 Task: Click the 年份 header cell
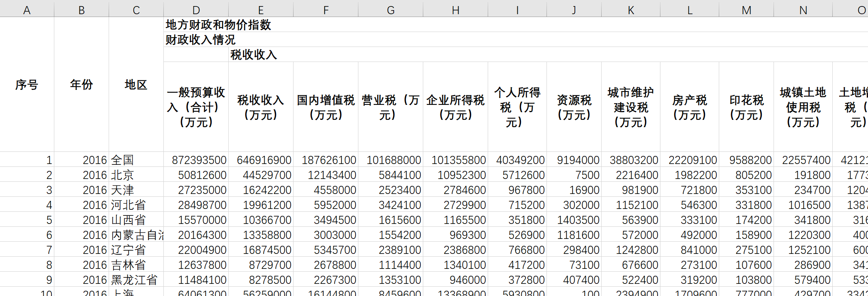[x=81, y=85]
